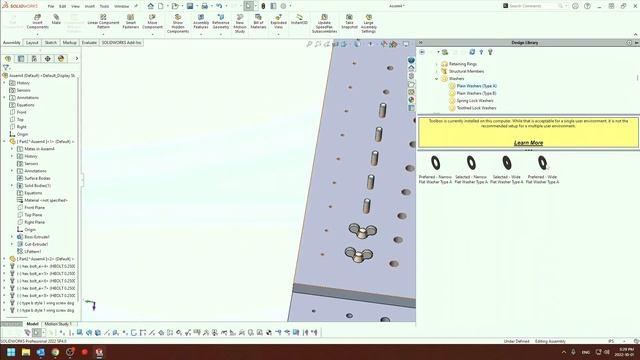Click the Learn More link

click(x=528, y=143)
